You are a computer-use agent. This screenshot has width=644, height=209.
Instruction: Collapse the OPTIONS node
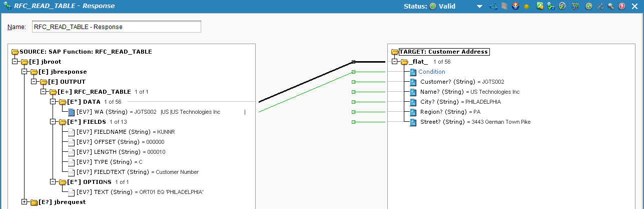pos(53,182)
